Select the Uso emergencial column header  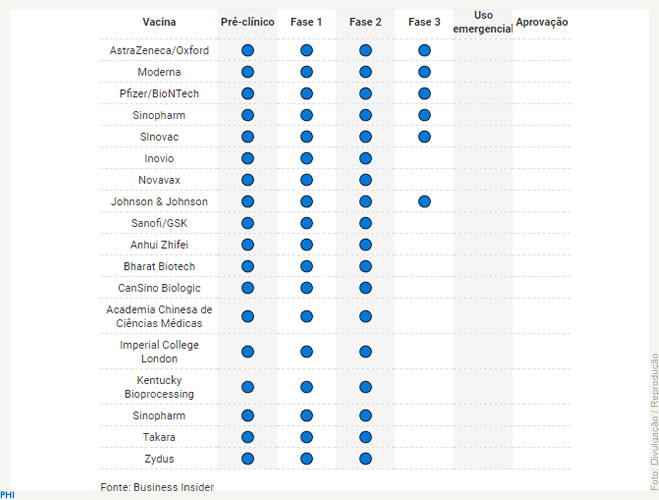click(x=483, y=22)
